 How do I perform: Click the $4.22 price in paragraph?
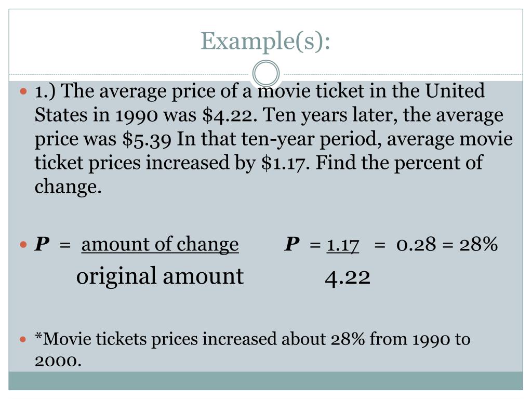pos(228,115)
